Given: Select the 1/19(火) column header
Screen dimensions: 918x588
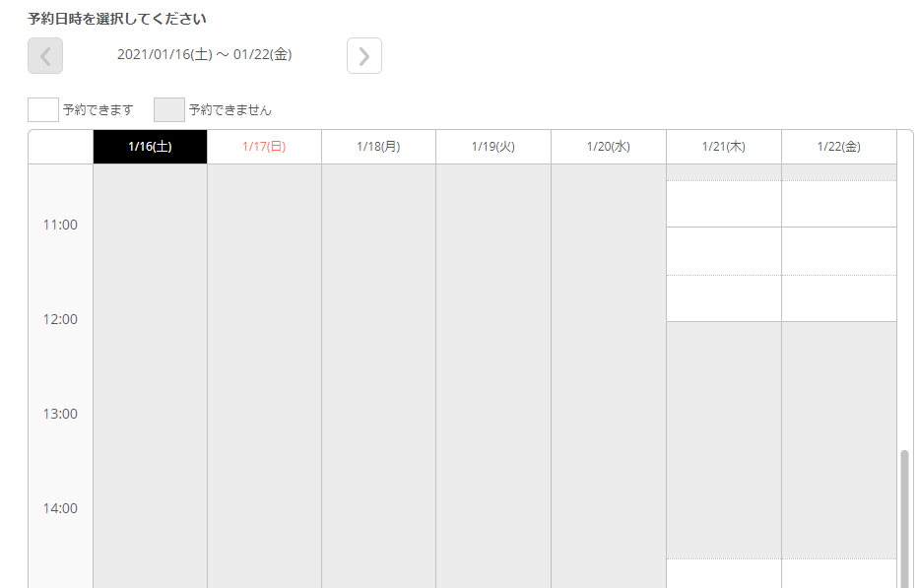Looking at the screenshot, I should (x=493, y=147).
